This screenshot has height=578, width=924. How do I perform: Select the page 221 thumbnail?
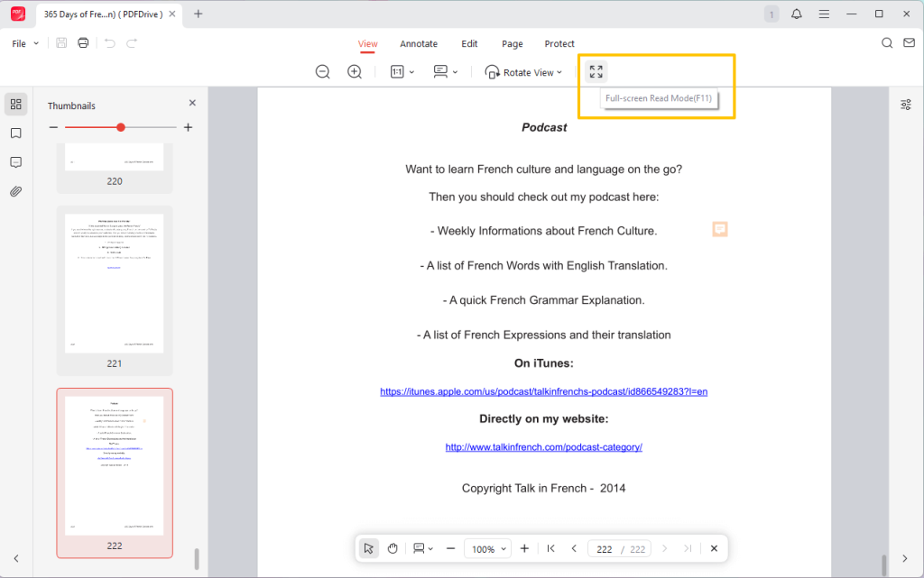115,283
